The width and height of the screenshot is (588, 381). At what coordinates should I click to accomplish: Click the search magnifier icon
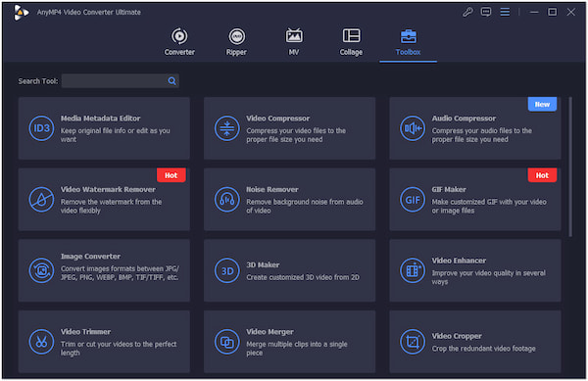pyautogui.click(x=171, y=81)
